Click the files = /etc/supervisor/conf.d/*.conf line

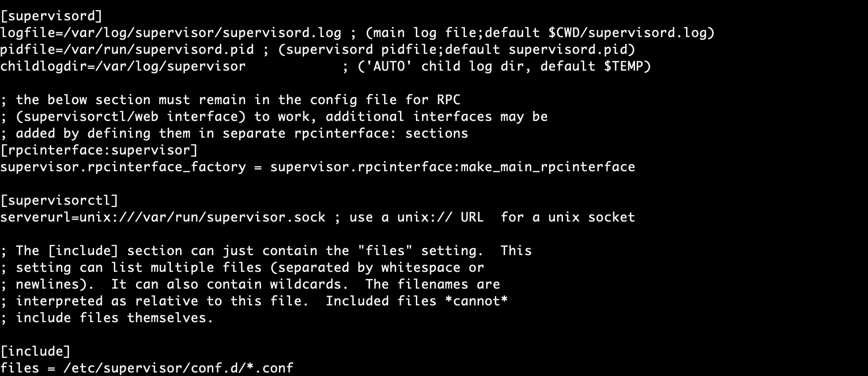pos(147,368)
